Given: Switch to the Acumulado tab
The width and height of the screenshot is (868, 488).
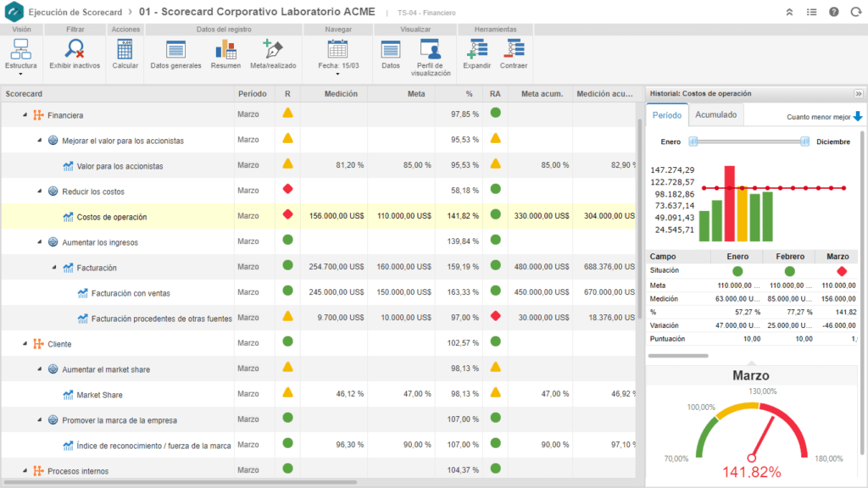Looking at the screenshot, I should point(716,114).
